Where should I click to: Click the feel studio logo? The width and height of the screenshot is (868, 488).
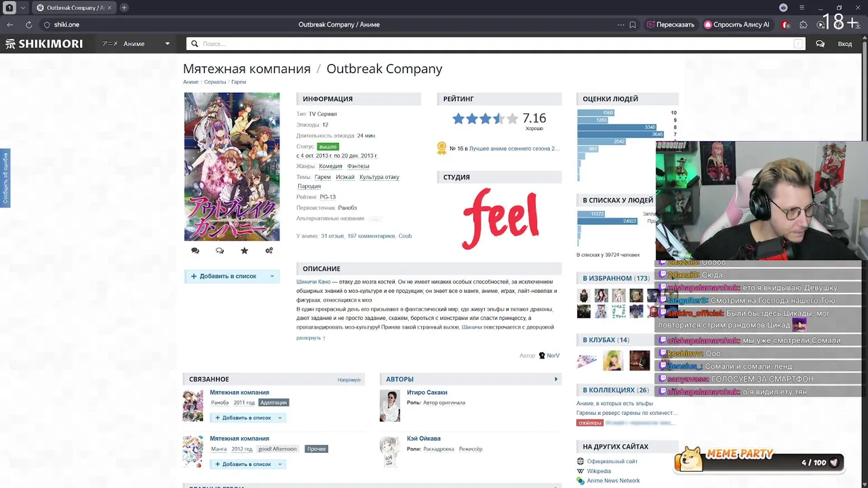pyautogui.click(x=500, y=218)
